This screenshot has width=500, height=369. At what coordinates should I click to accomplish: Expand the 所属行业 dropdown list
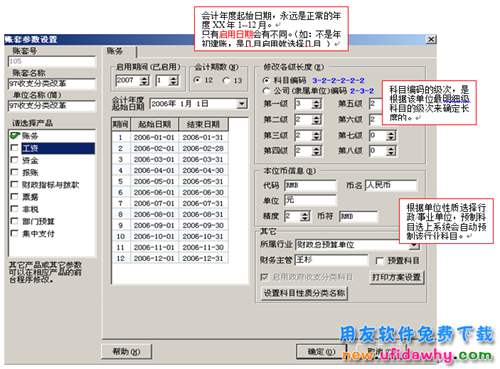pyautogui.click(x=414, y=245)
